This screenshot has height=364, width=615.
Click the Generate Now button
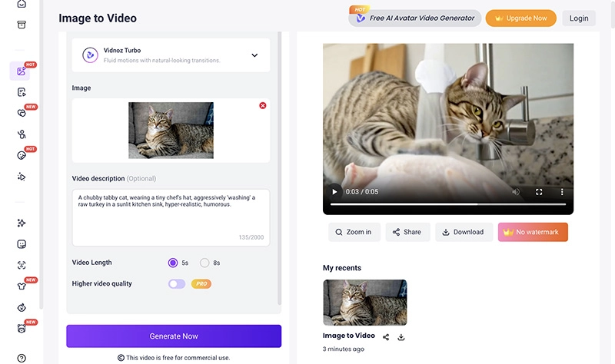coord(174,336)
